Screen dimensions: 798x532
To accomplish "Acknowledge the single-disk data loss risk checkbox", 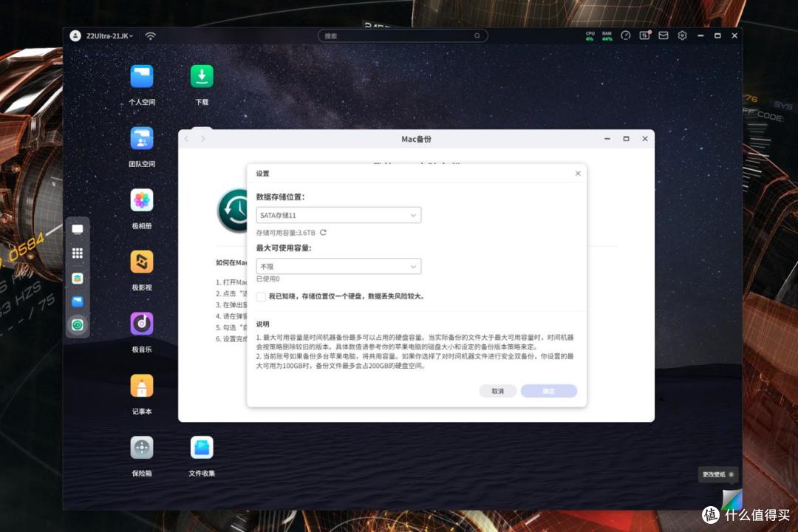I will tap(261, 297).
